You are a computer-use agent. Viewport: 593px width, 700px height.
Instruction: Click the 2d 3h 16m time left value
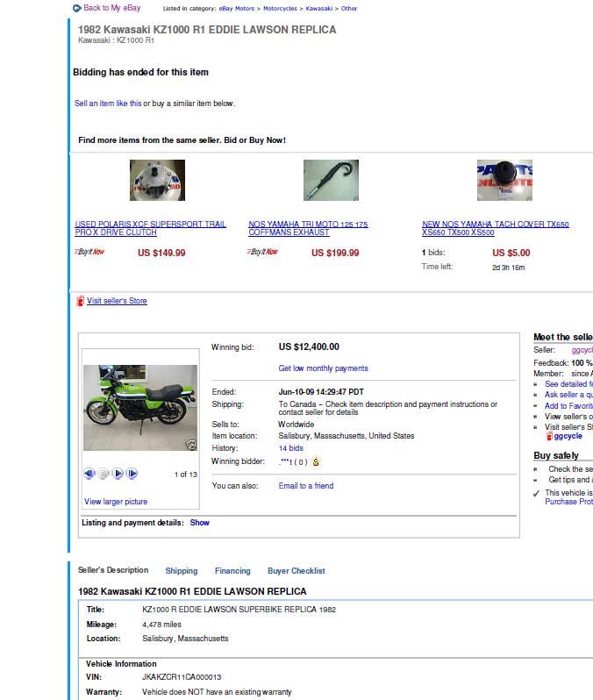tap(509, 268)
